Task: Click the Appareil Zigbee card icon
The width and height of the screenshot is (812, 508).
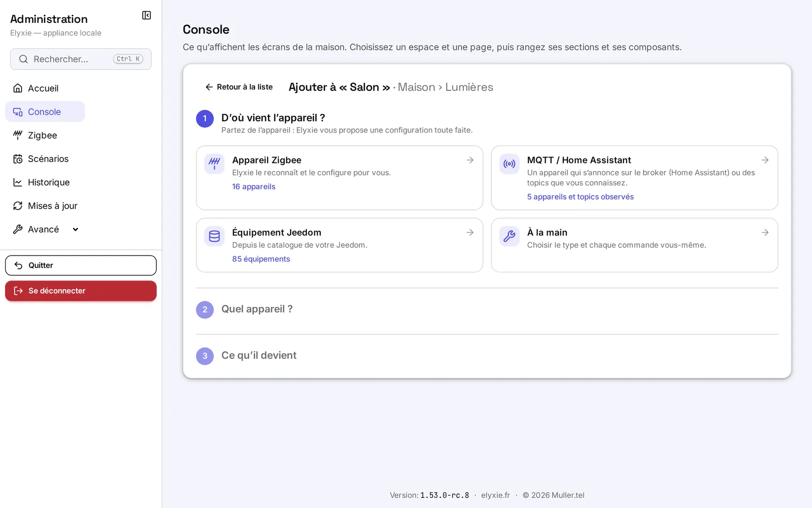Action: [214, 164]
